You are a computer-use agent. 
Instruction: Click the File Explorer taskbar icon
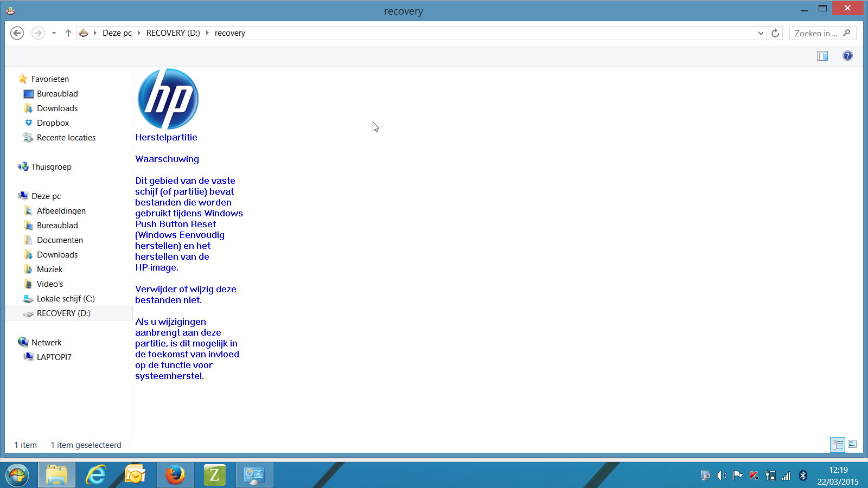coord(56,475)
